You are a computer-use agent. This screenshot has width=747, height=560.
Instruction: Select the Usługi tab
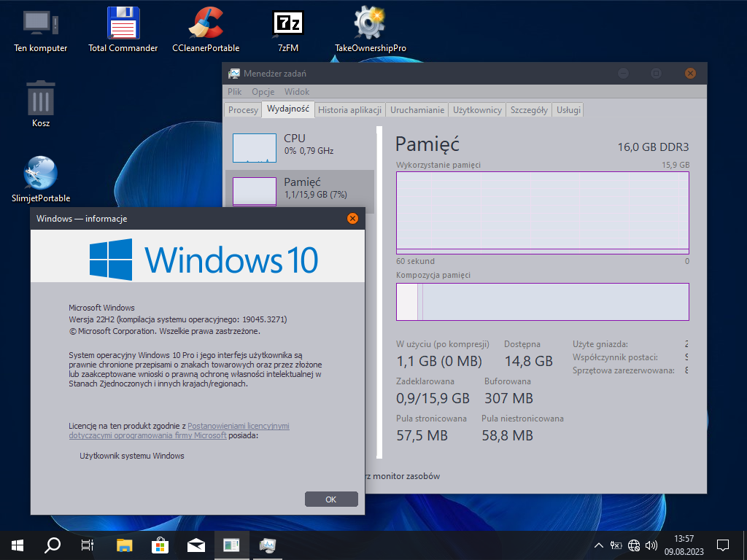(x=568, y=110)
